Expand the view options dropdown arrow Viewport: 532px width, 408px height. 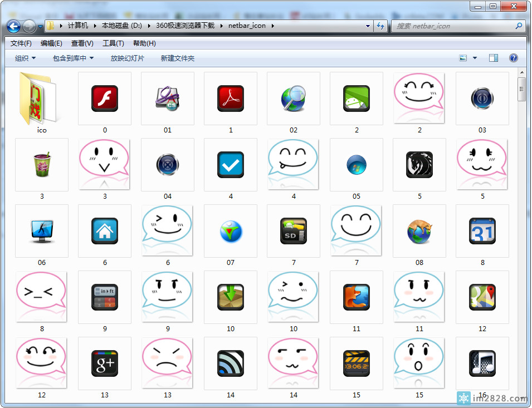[x=475, y=58]
